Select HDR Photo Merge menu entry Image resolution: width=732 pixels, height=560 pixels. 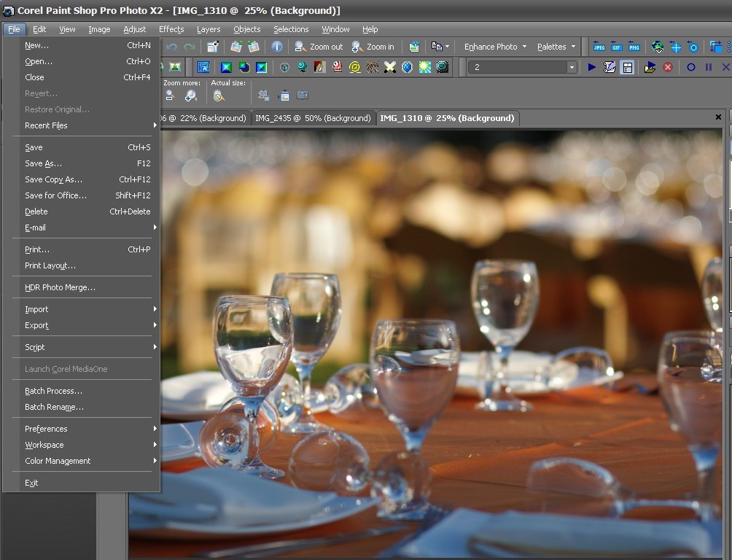[60, 287]
